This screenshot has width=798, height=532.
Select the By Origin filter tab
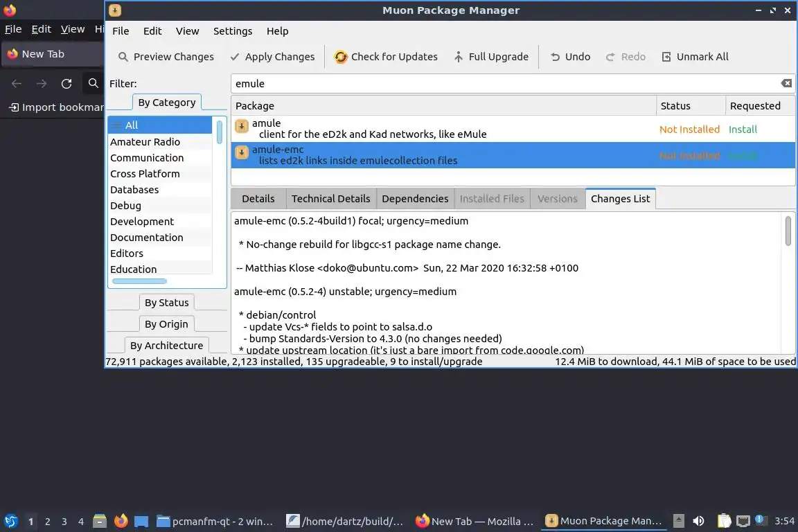click(166, 323)
